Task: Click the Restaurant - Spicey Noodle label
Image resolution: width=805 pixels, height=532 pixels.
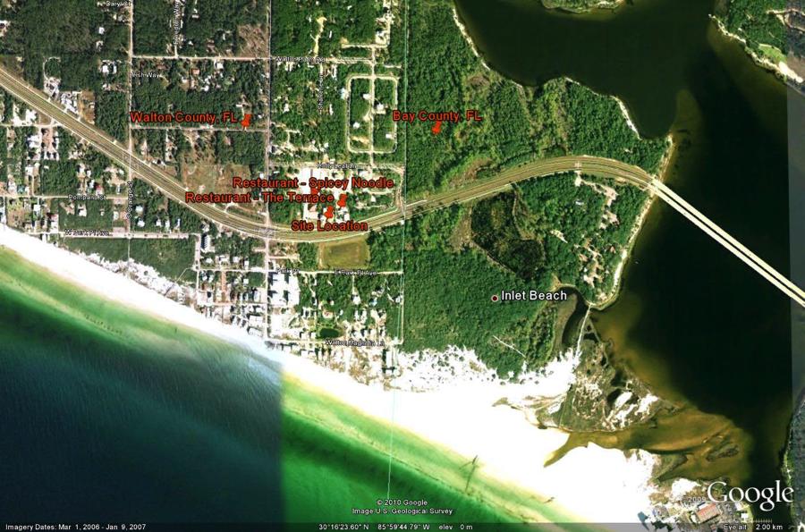Action: [312, 182]
